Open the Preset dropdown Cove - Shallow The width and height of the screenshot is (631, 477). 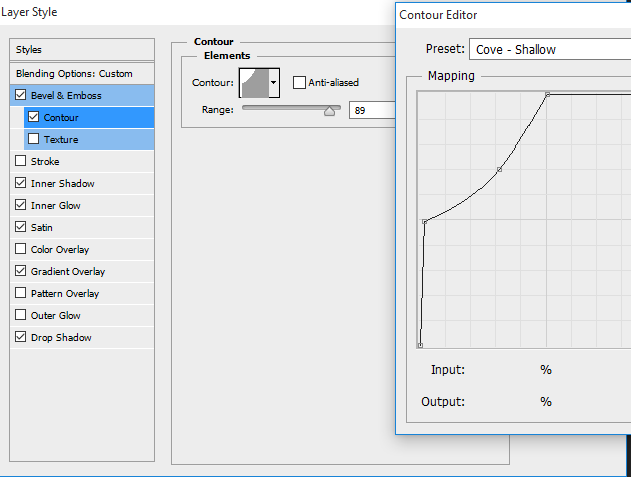[x=550, y=50]
